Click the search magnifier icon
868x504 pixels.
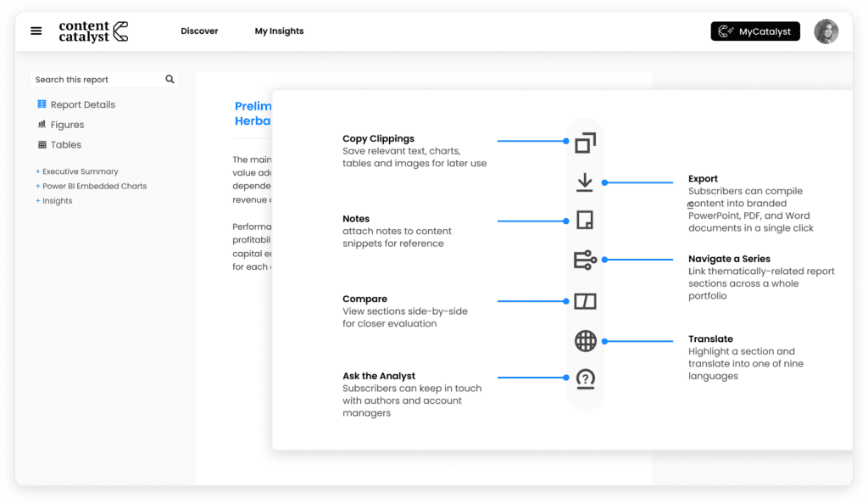tap(170, 79)
